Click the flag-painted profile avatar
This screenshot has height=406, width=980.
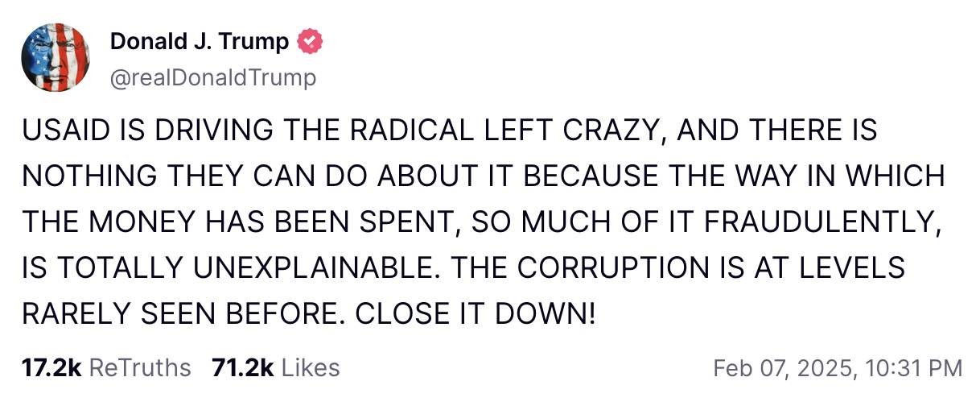coord(56,57)
